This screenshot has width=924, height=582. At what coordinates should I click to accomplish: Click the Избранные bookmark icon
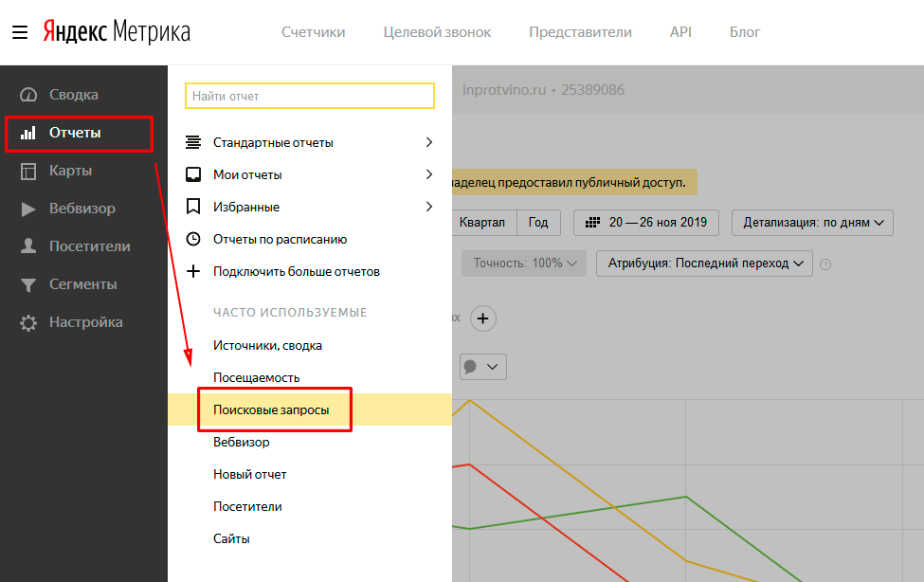click(x=193, y=207)
